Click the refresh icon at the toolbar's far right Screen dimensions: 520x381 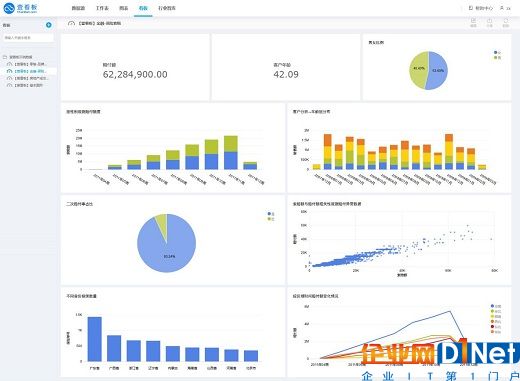point(506,22)
